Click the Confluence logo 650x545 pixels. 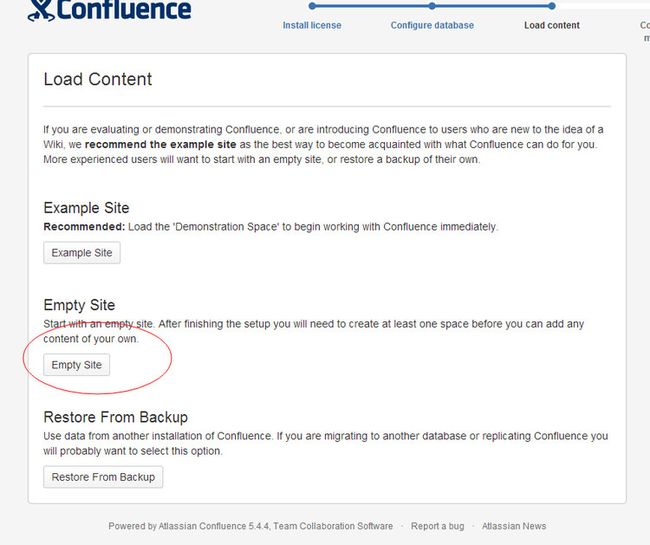click(x=109, y=10)
